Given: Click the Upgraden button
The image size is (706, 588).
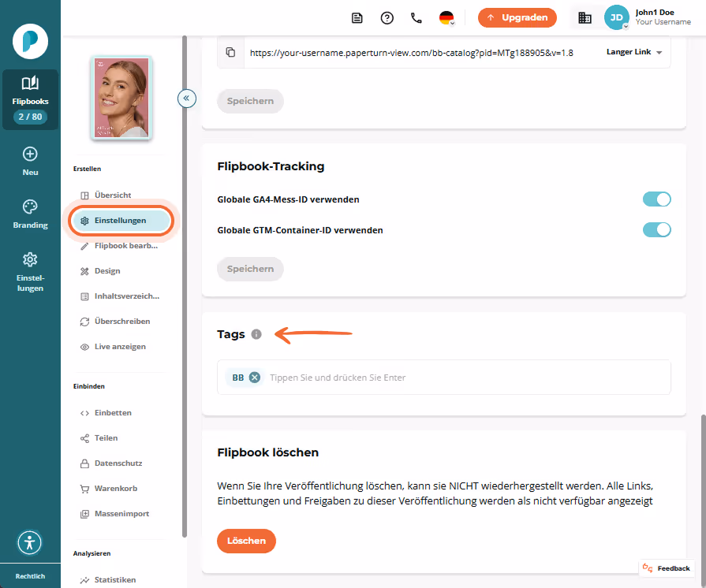Looking at the screenshot, I should [517, 18].
